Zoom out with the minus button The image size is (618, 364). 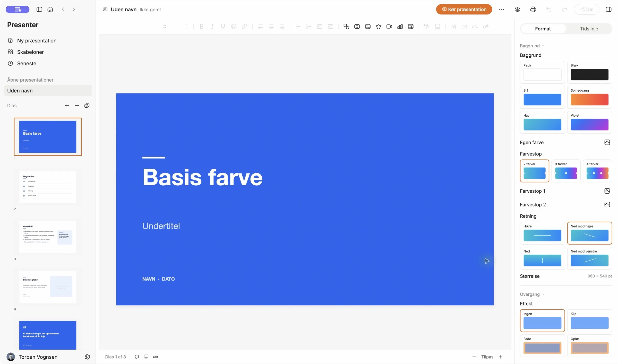coord(474,357)
